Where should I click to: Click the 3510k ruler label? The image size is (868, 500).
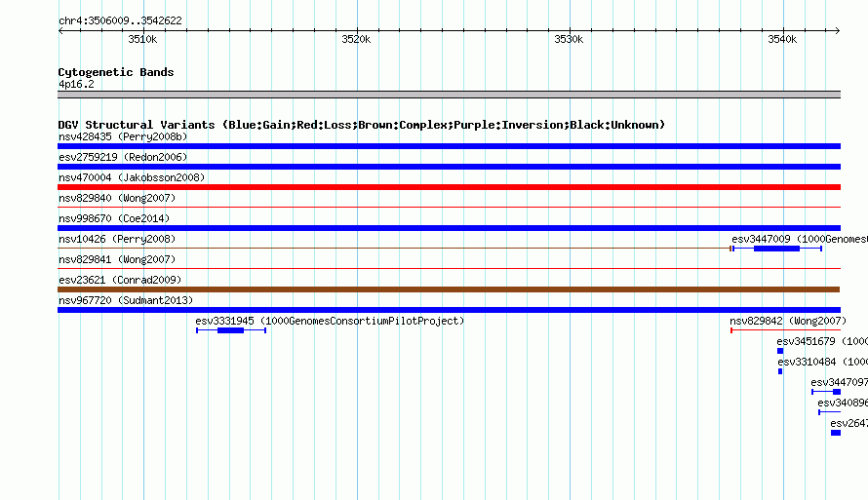click(x=142, y=39)
